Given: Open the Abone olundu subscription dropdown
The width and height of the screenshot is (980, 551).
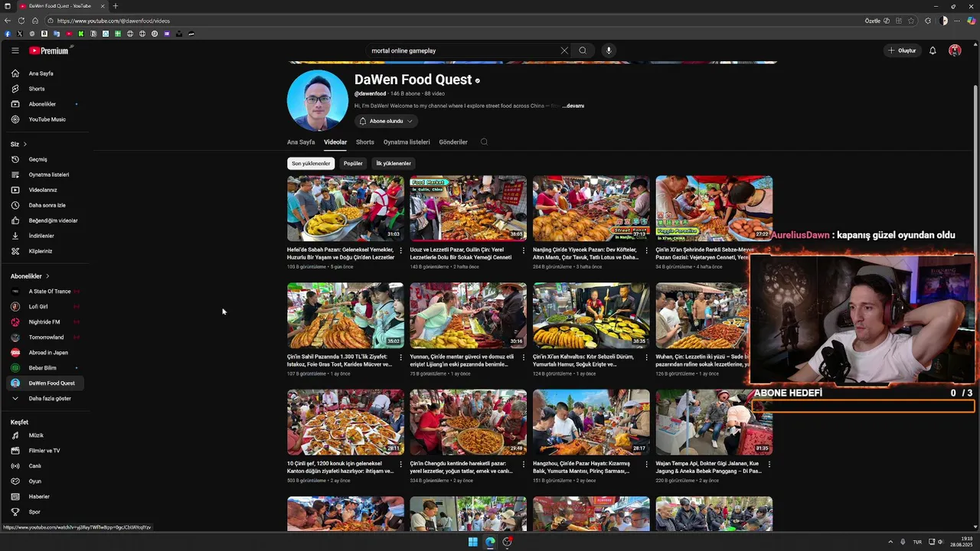Looking at the screenshot, I should (x=386, y=121).
